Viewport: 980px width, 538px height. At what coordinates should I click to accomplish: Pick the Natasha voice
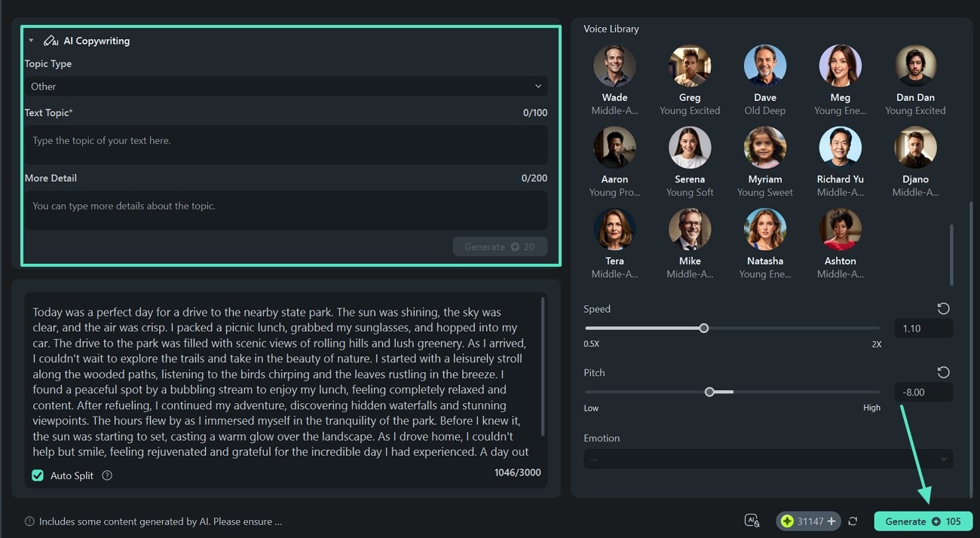[764, 229]
